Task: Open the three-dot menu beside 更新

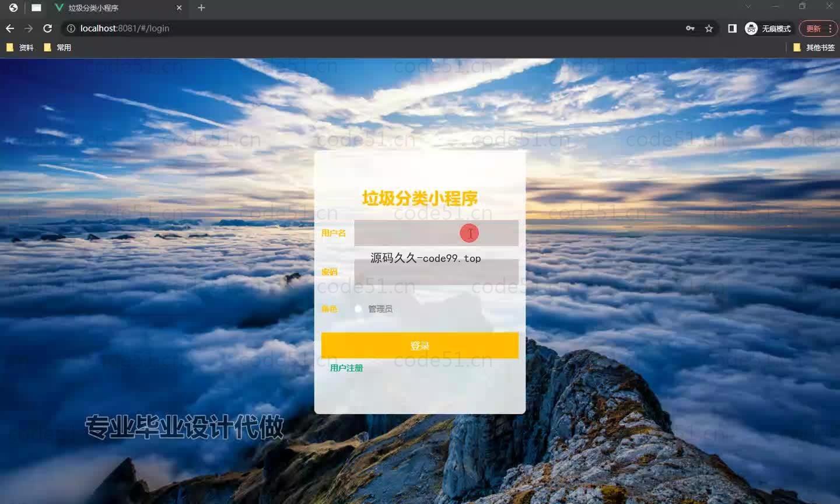Action: click(830, 29)
